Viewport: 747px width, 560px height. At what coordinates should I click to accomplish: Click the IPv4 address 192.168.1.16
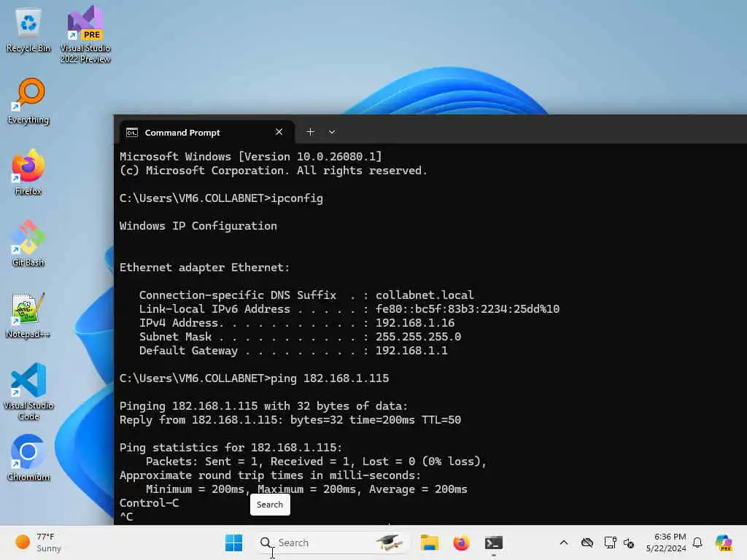click(x=415, y=323)
